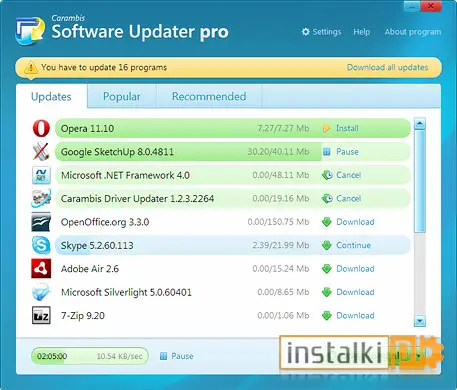Click the clock icon for .NET Framework

coord(327,175)
